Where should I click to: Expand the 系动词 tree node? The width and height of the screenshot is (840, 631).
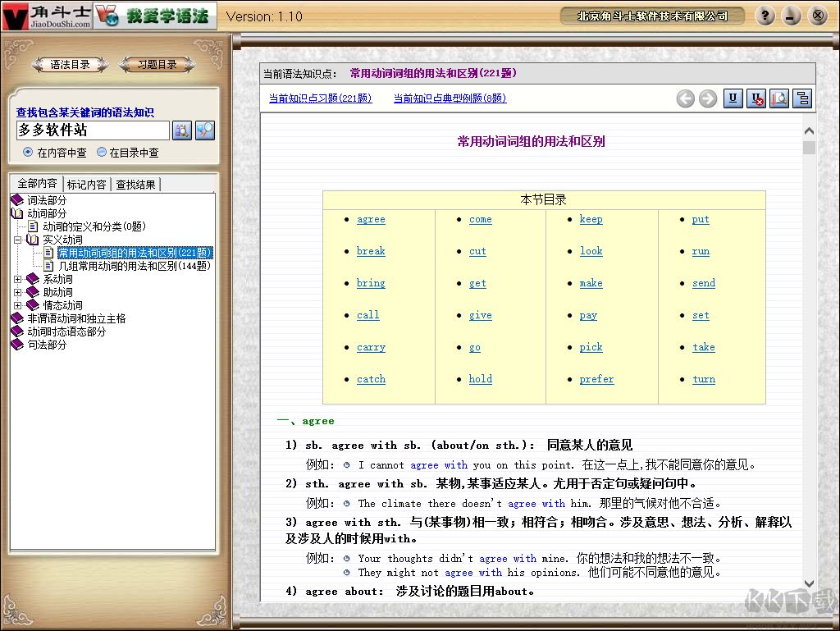coord(16,280)
